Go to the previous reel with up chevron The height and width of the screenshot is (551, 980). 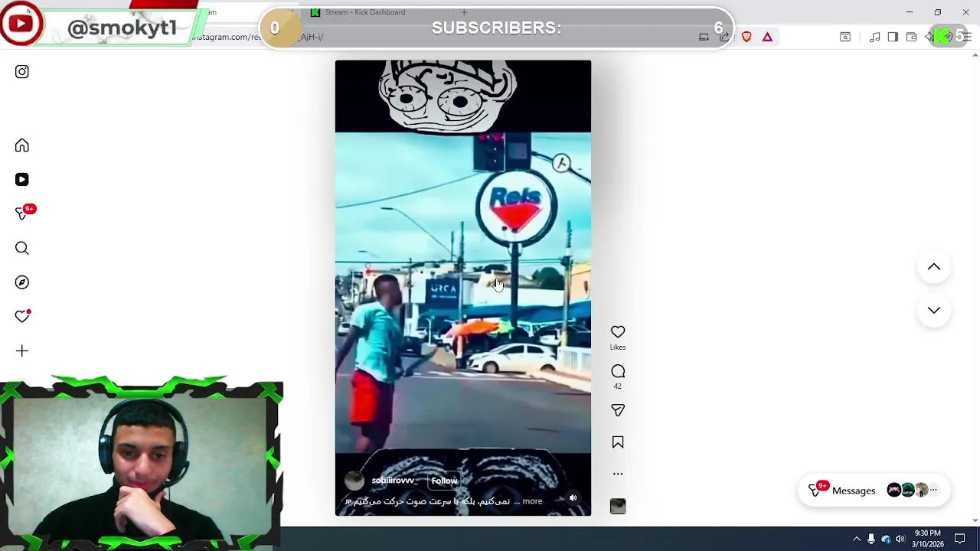click(934, 267)
